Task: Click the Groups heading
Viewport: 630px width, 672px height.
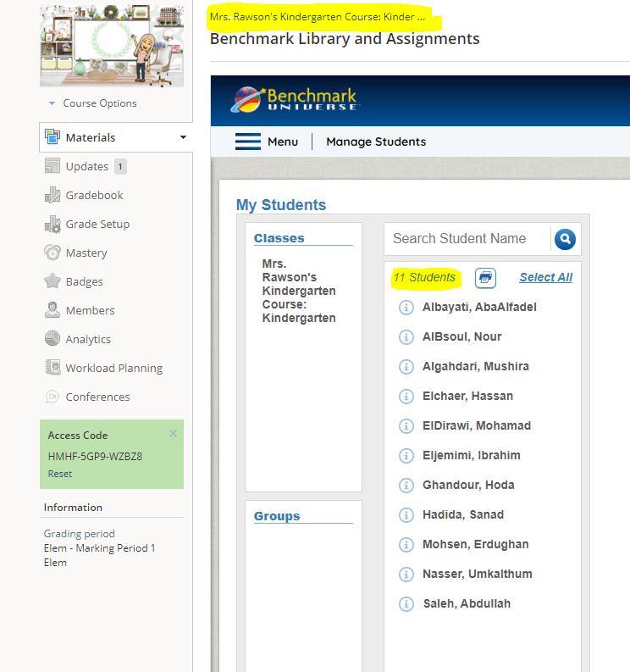Action: pos(277,516)
